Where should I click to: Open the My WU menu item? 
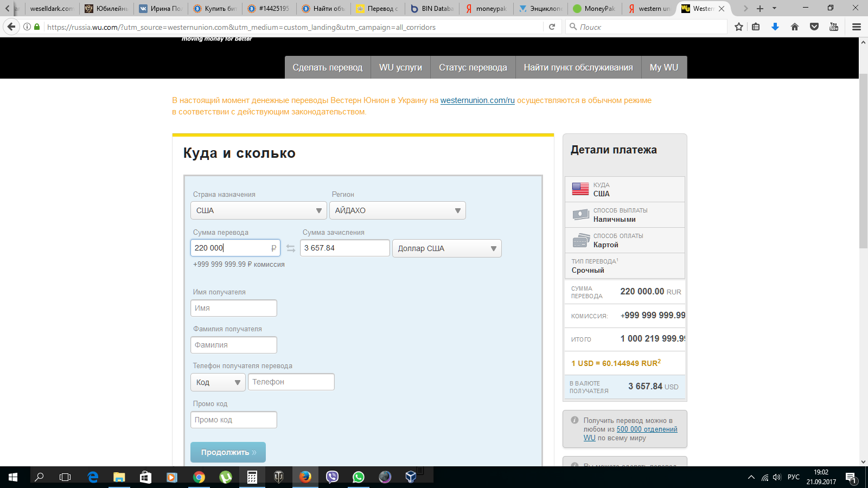coord(664,67)
